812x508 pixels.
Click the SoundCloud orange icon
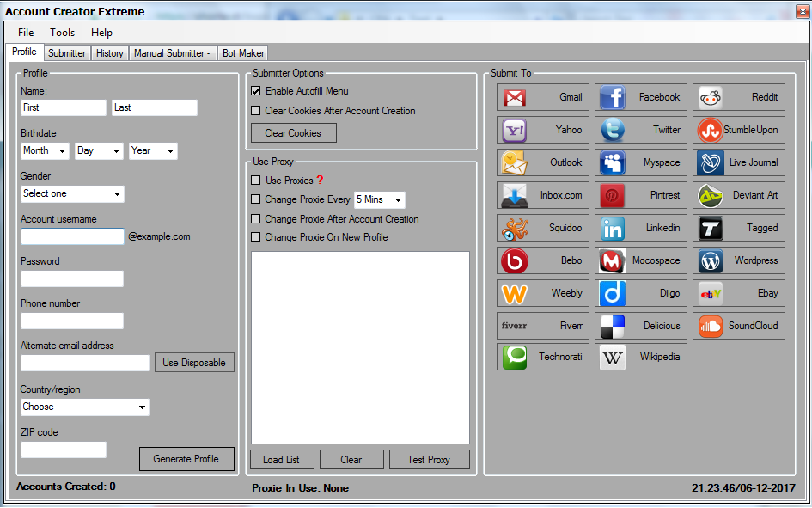[x=711, y=326]
